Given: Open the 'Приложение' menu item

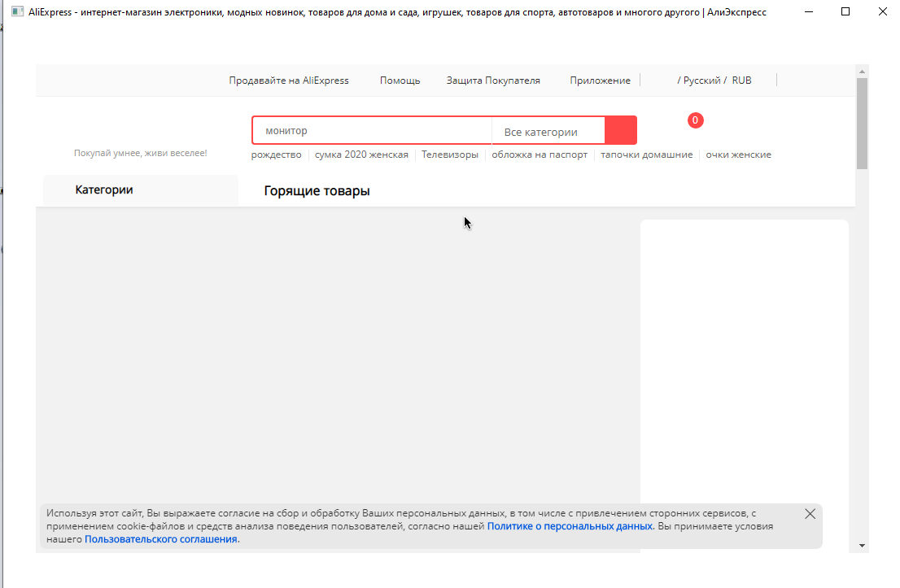Looking at the screenshot, I should click(x=600, y=81).
